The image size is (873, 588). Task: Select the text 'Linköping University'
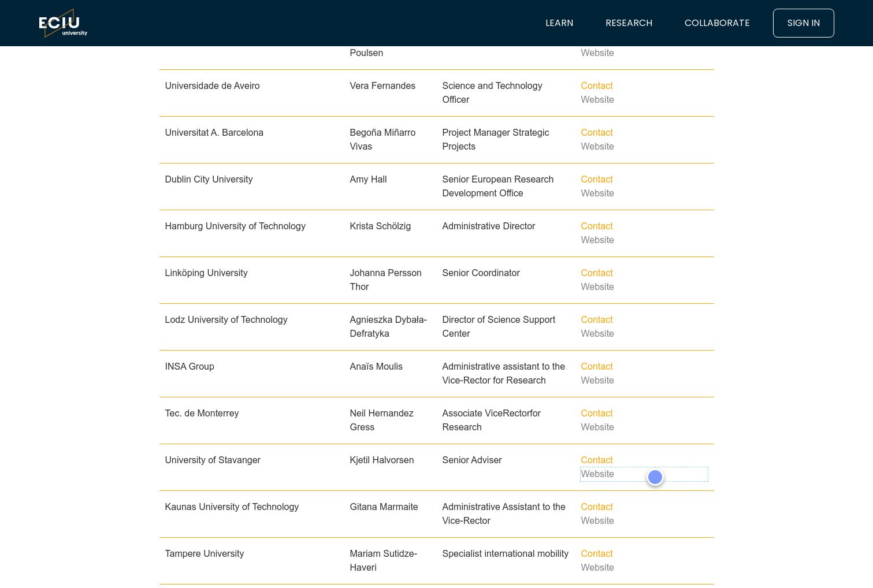click(x=206, y=273)
